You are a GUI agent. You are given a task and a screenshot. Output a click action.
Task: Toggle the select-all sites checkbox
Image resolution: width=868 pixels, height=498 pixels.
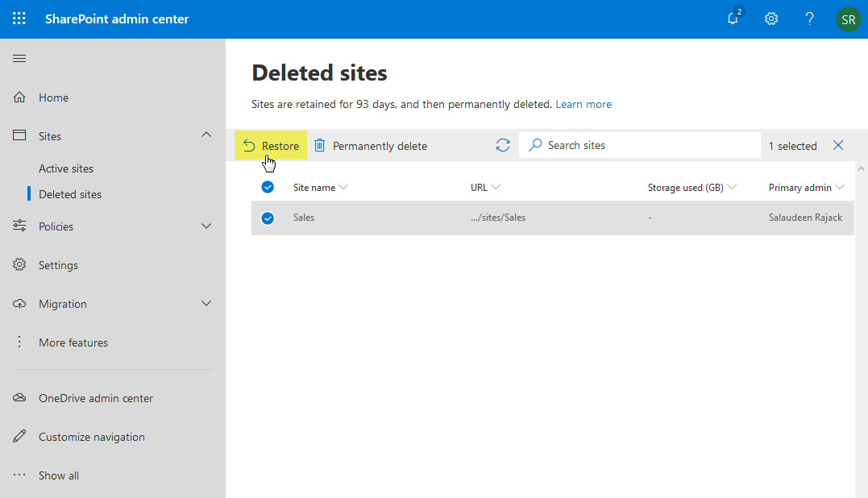click(x=268, y=186)
